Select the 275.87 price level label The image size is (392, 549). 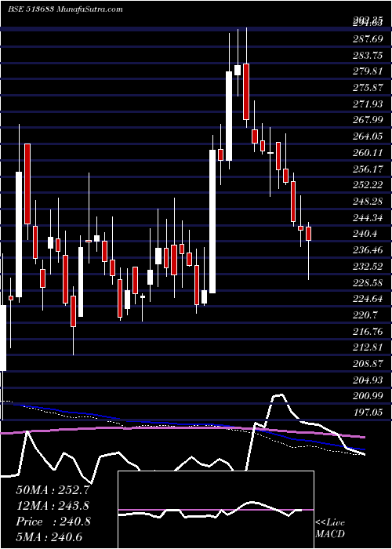368,88
